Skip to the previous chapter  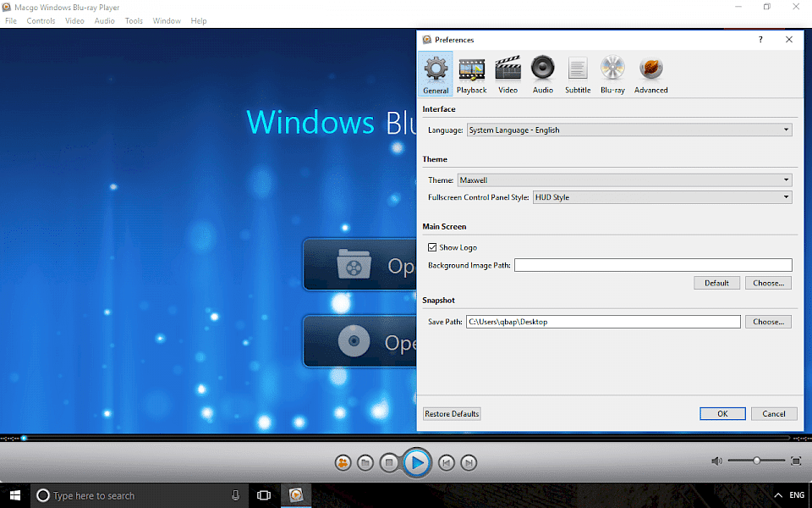[447, 462]
